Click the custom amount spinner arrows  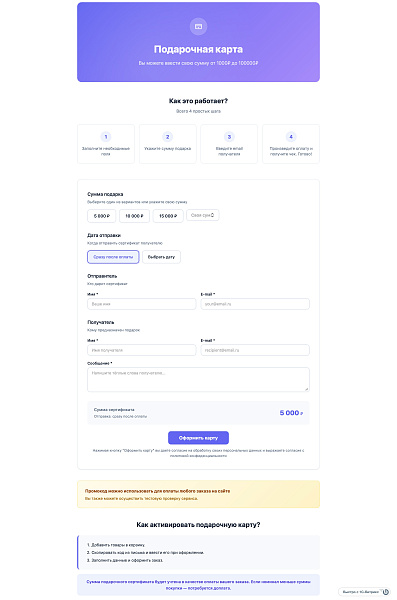[212, 215]
